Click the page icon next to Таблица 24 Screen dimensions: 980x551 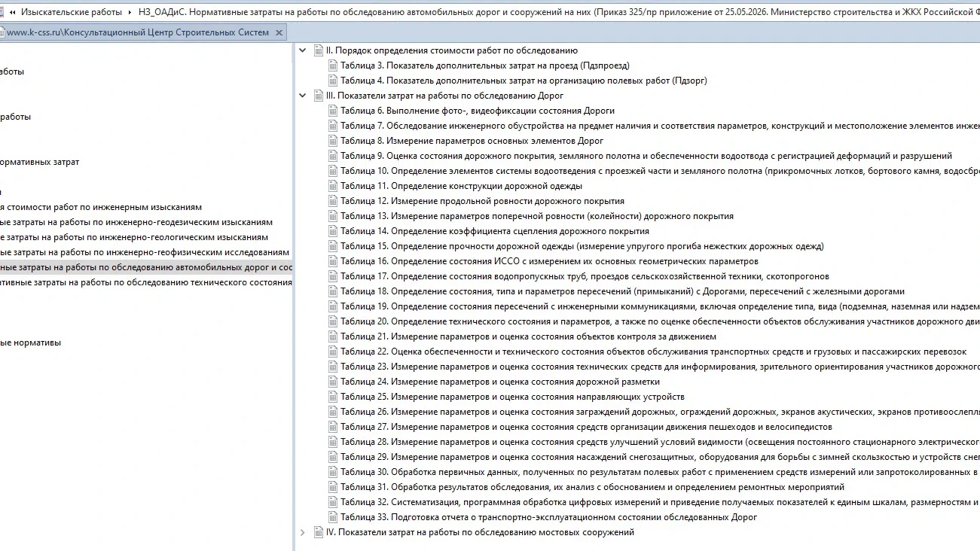point(333,382)
